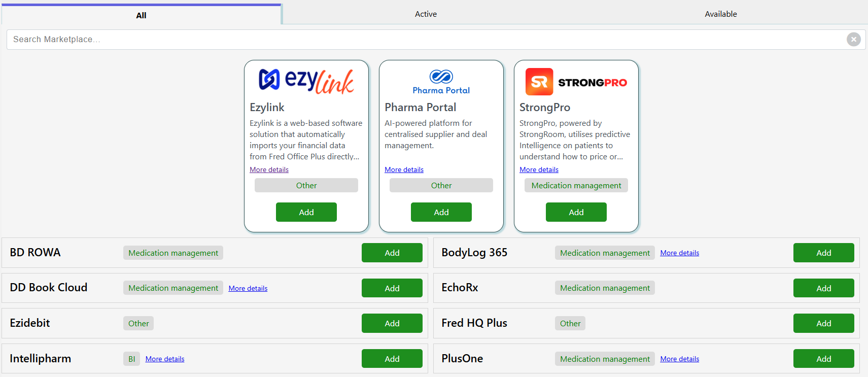Click the Ezylink logo image
This screenshot has width=868, height=377.
click(306, 81)
